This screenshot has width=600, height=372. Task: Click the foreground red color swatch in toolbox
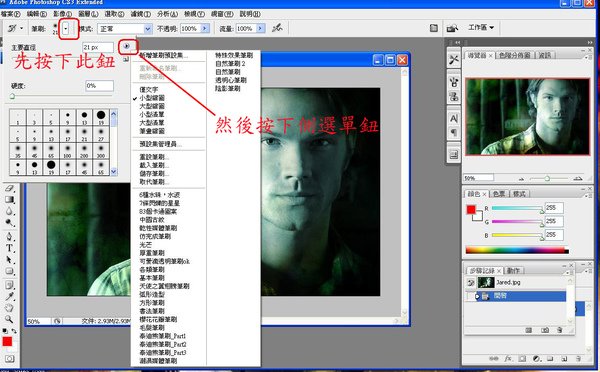click(x=7, y=341)
